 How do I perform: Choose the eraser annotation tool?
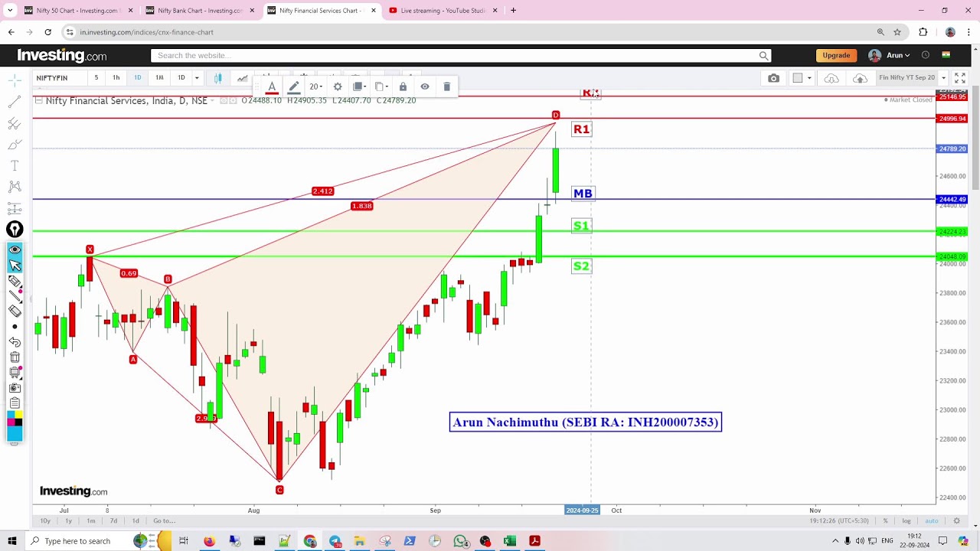pos(15,311)
